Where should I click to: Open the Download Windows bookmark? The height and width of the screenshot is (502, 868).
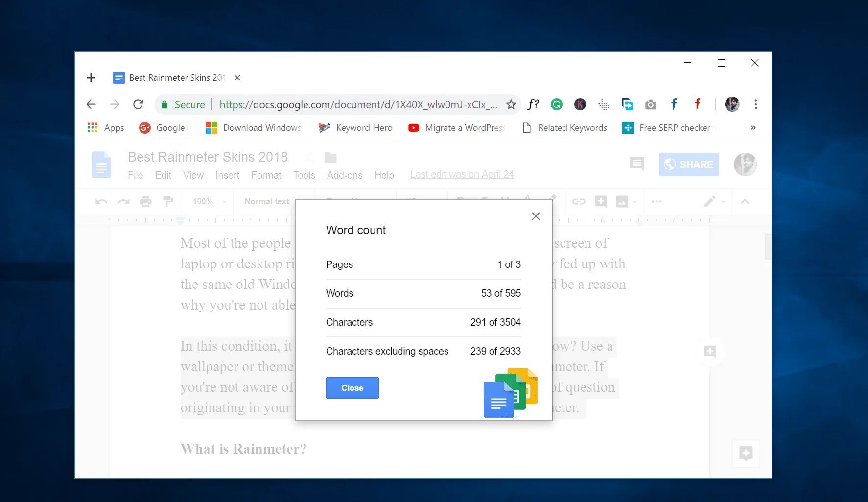point(254,128)
